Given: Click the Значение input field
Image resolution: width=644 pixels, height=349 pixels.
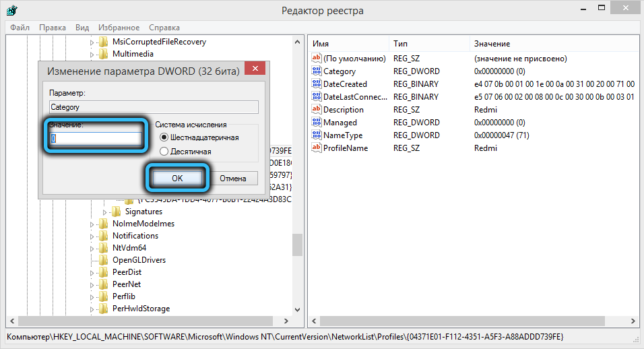Looking at the screenshot, I should tap(95, 139).
